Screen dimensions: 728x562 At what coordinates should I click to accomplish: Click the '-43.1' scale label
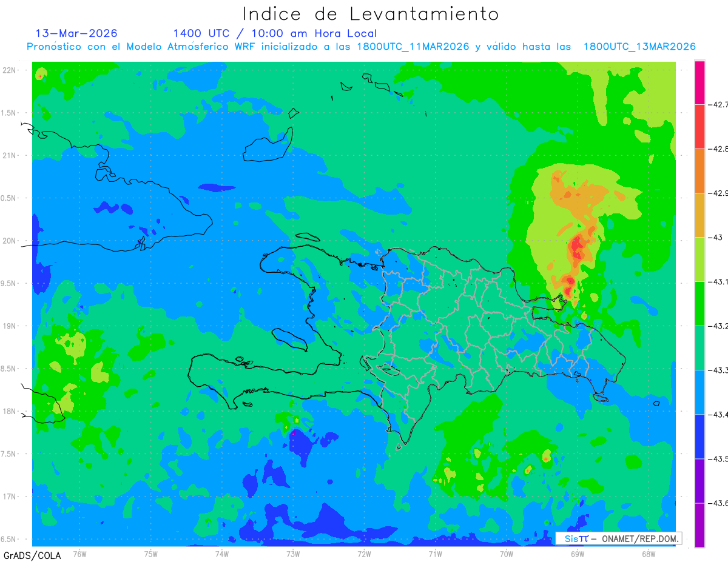718,281
